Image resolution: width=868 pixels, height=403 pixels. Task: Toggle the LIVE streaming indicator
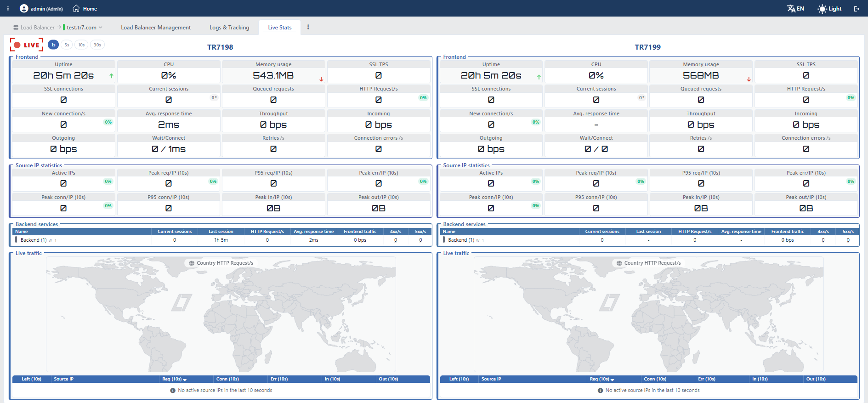tap(27, 45)
